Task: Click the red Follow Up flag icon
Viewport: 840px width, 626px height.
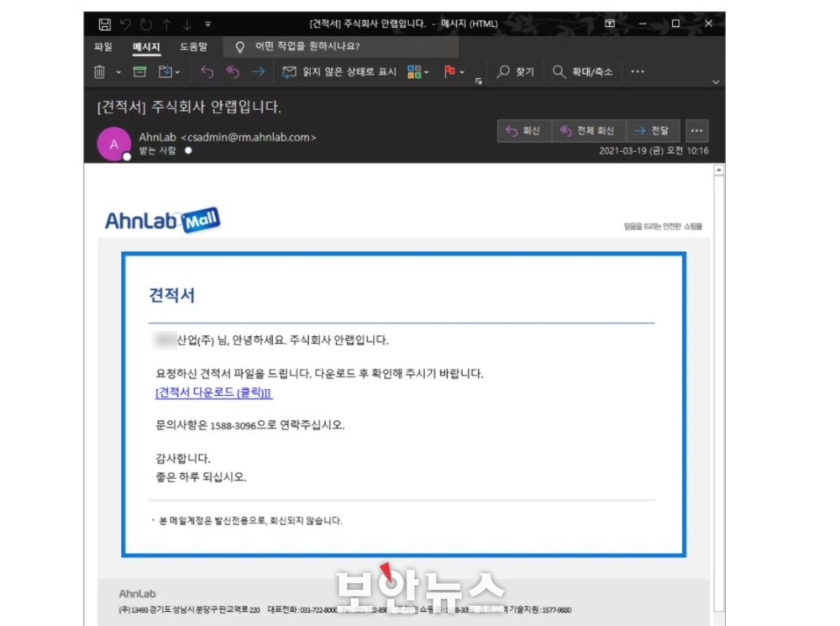Action: pyautogui.click(x=449, y=71)
